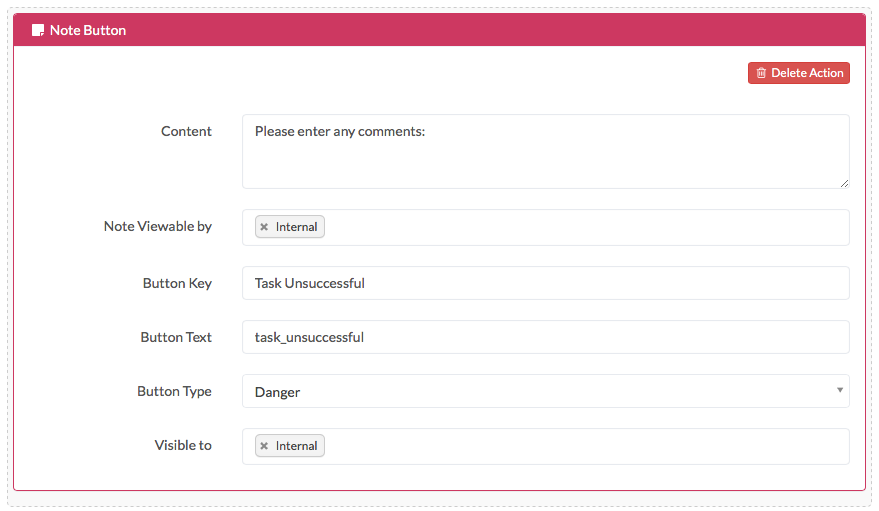The height and width of the screenshot is (511, 879).
Task: Remove Internal tag from Note Viewable by
Action: 264,227
